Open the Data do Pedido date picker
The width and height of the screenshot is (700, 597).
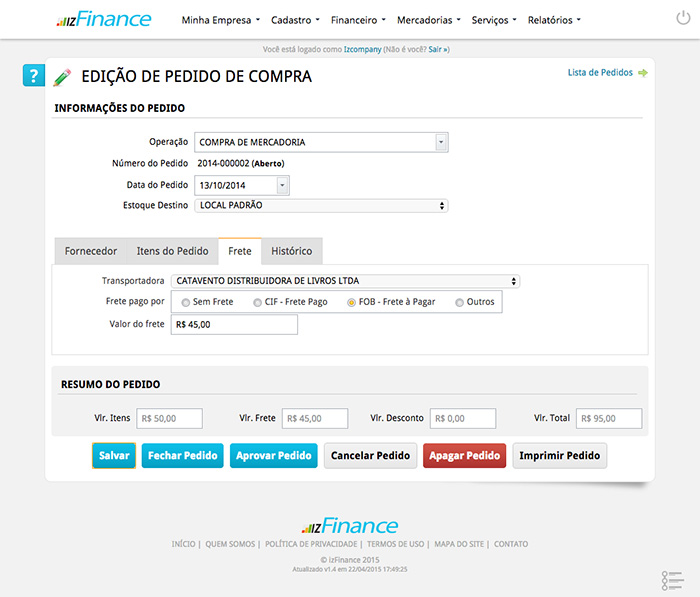[282, 185]
